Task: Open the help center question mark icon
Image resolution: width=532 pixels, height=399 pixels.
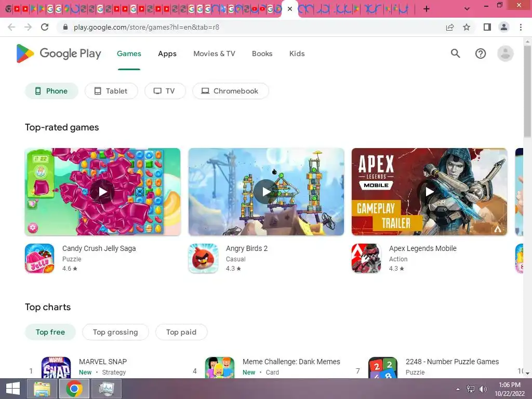Action: point(481,54)
